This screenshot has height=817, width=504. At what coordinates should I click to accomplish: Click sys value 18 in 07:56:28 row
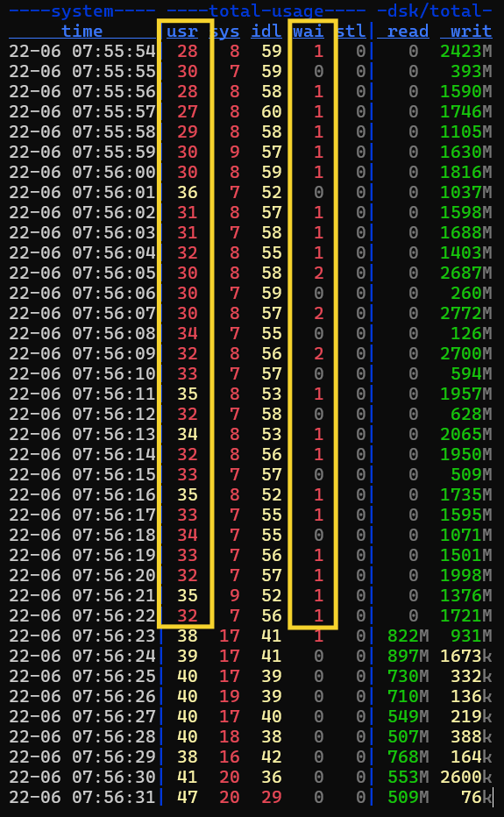pyautogui.click(x=230, y=736)
